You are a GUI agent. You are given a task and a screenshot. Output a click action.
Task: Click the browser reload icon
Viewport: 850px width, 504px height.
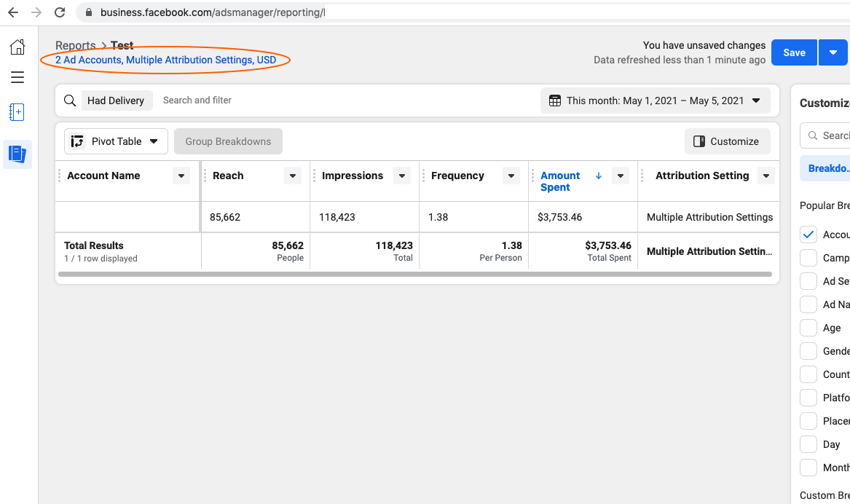[59, 12]
